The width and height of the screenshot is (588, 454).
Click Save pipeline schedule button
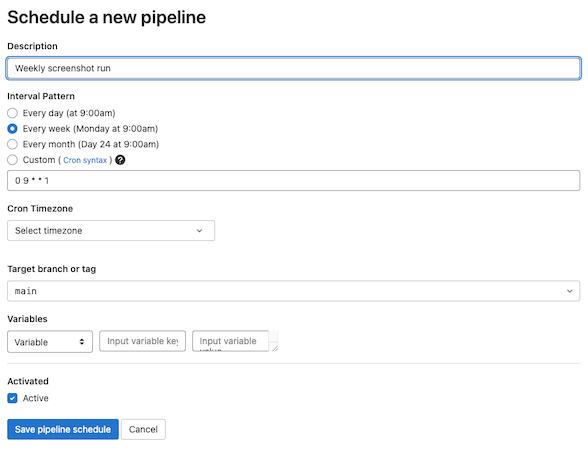coord(63,429)
